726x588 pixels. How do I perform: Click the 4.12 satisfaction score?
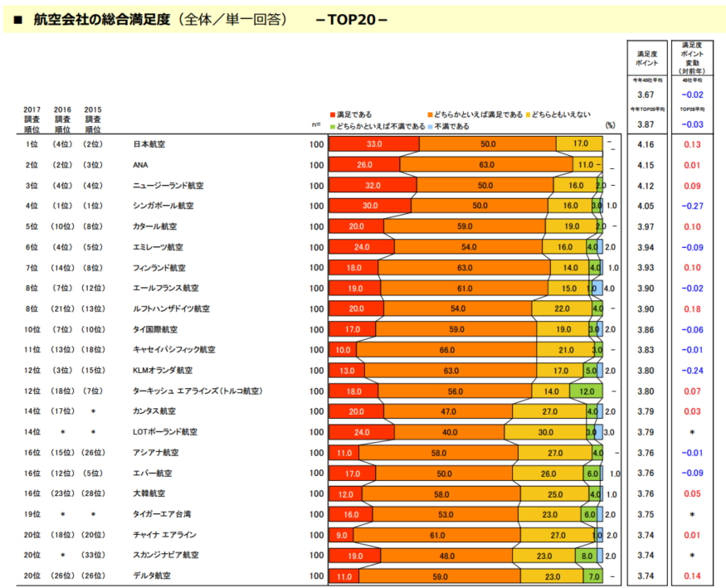click(646, 186)
